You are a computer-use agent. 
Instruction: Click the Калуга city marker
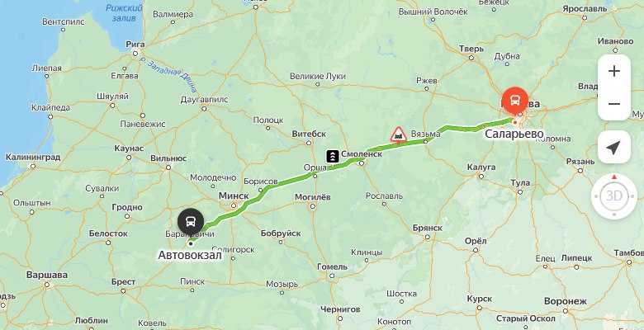(x=481, y=177)
